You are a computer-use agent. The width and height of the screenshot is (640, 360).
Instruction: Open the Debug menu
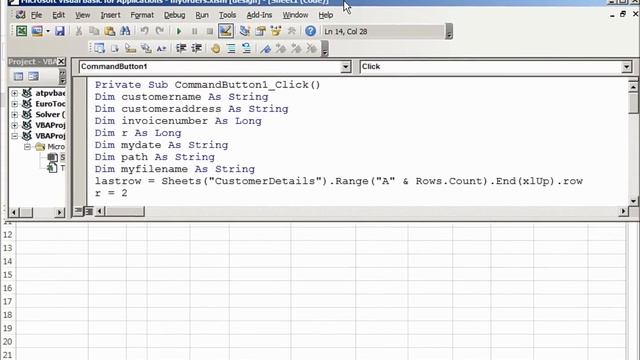(174, 15)
